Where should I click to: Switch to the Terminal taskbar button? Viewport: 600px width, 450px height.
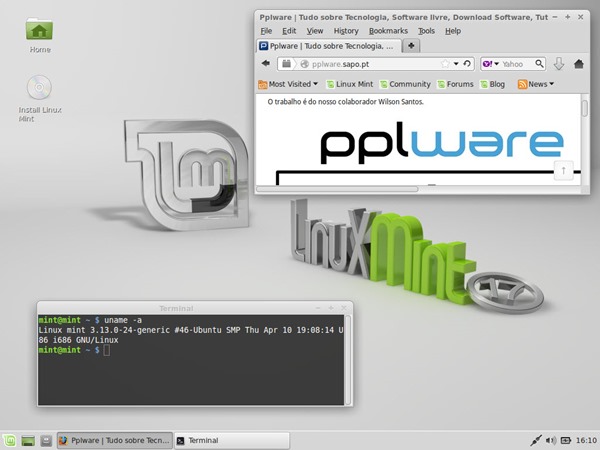point(232,440)
